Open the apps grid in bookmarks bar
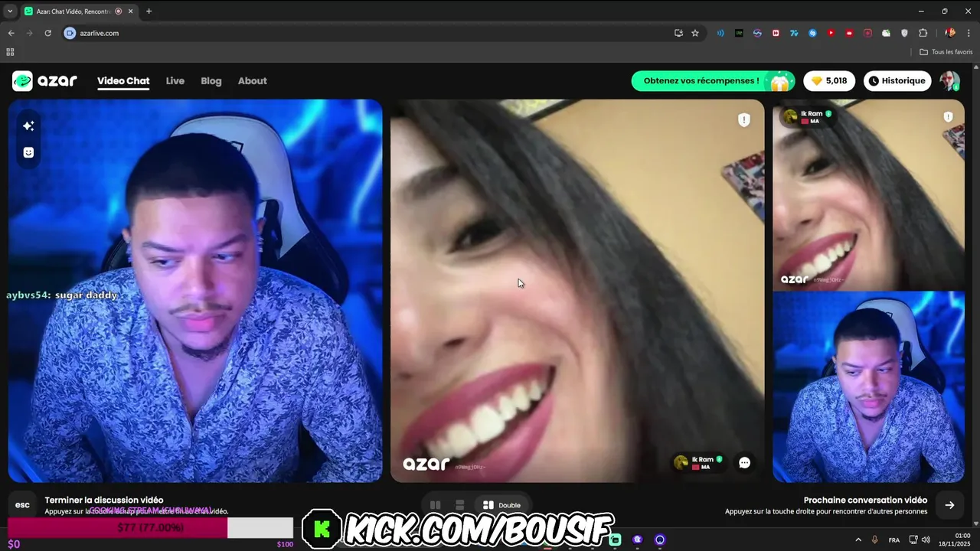This screenshot has width=980, height=551. pos(10,52)
